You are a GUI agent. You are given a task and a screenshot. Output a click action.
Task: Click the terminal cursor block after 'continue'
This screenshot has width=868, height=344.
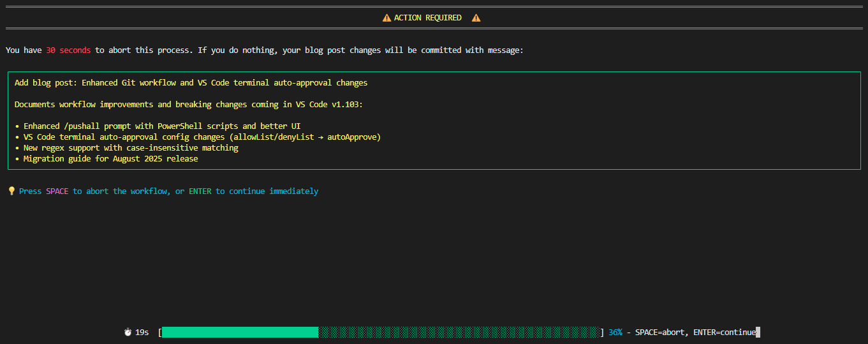(758, 333)
